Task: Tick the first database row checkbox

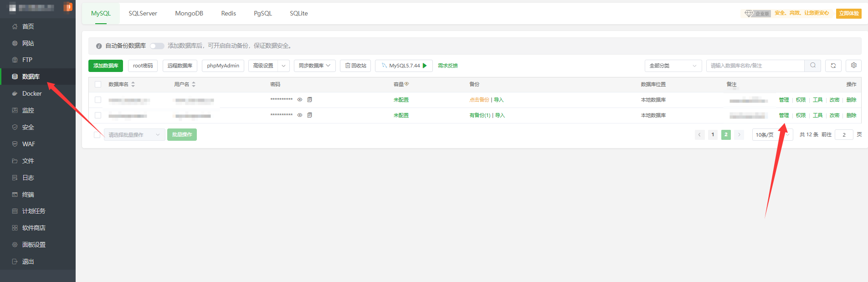Action: coord(98,100)
